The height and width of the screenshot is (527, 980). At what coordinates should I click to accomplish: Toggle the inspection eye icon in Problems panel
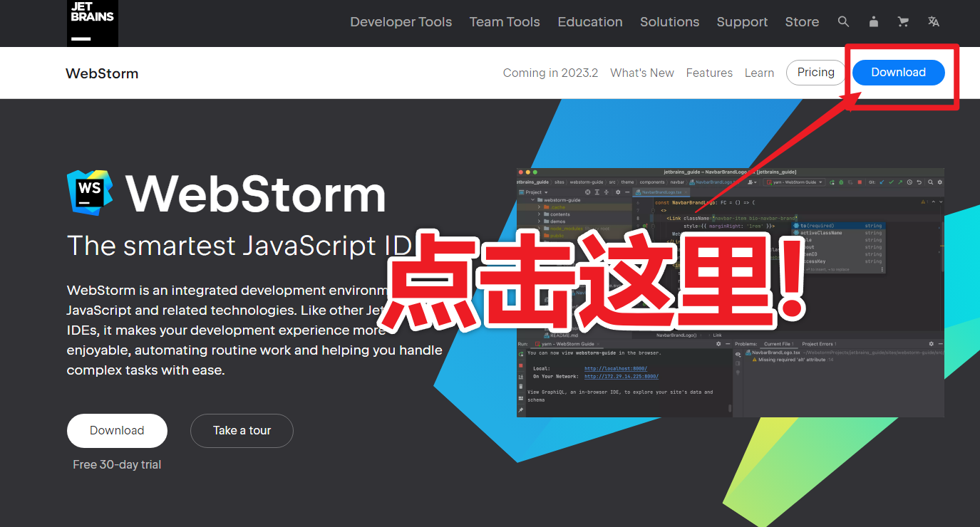(738, 353)
